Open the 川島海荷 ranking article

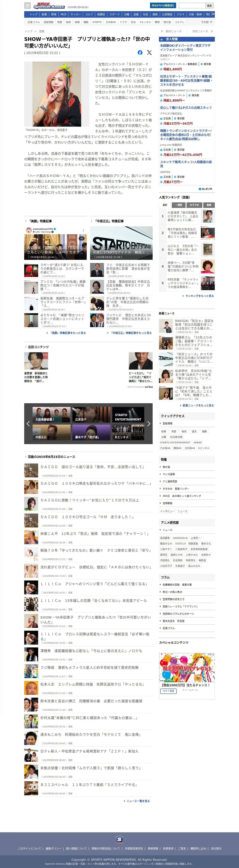(187, 216)
